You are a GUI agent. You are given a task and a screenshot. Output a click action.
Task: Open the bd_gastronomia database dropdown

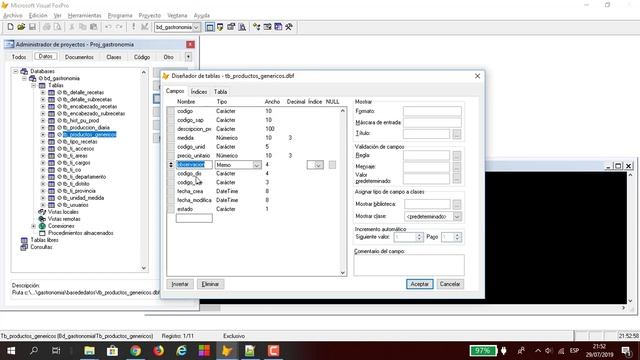196,27
